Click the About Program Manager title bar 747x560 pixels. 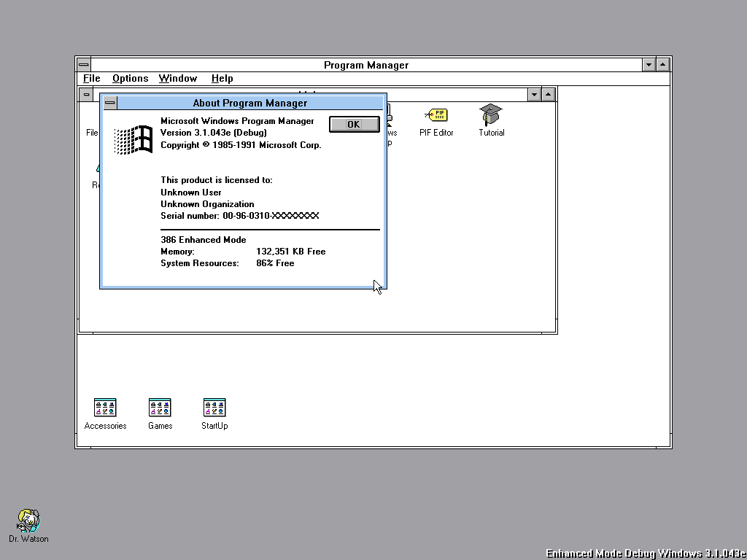pos(250,103)
